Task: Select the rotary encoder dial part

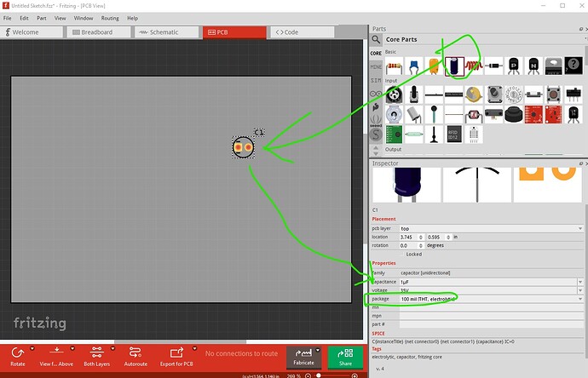Action: coord(514,94)
